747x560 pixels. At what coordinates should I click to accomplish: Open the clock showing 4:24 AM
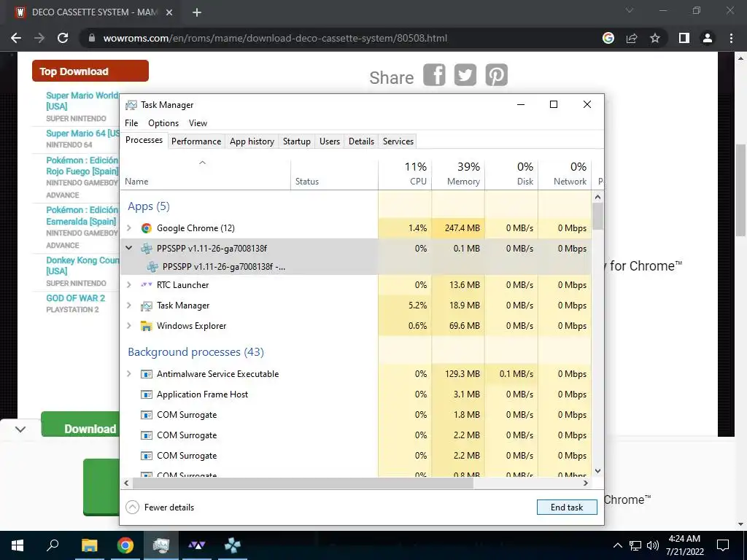[684, 545]
